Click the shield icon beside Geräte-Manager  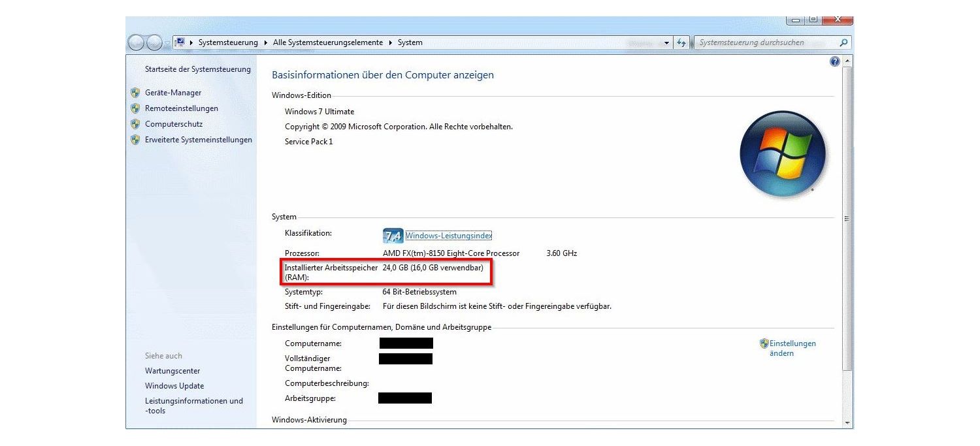click(x=135, y=92)
